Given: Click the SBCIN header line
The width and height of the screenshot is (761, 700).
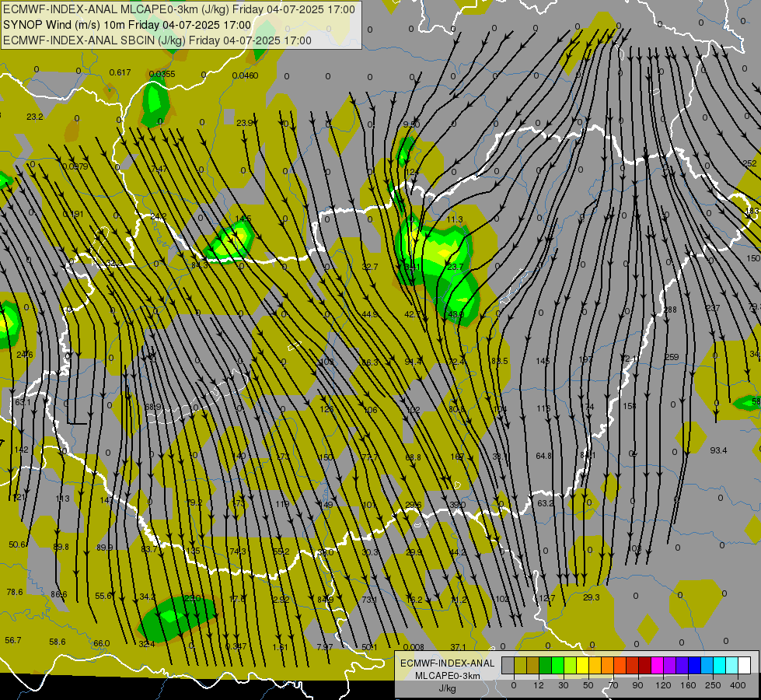Looking at the screenshot, I should 157,40.
